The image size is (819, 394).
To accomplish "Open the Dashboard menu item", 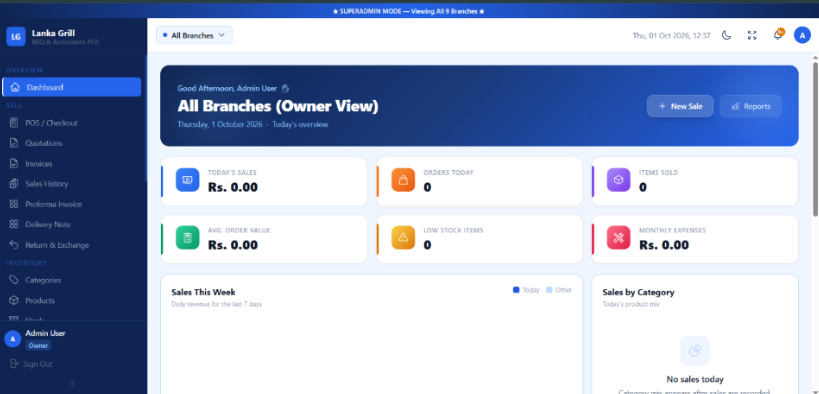I will point(72,87).
